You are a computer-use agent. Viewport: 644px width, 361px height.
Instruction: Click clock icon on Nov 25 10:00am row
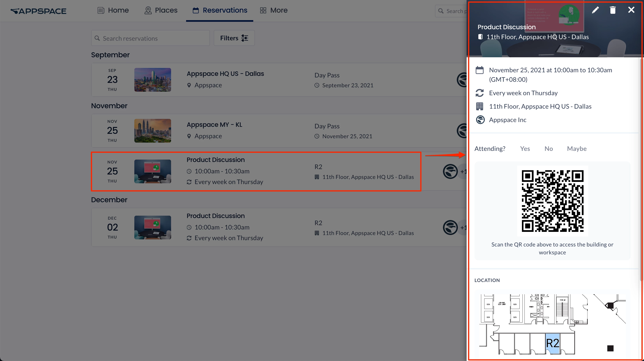point(189,171)
